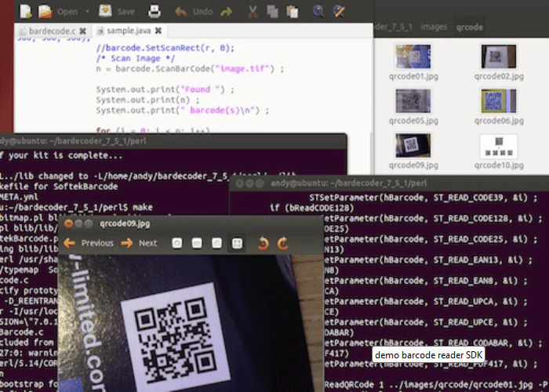Select the qrcode05.jpg thumbnail

pos(413,101)
